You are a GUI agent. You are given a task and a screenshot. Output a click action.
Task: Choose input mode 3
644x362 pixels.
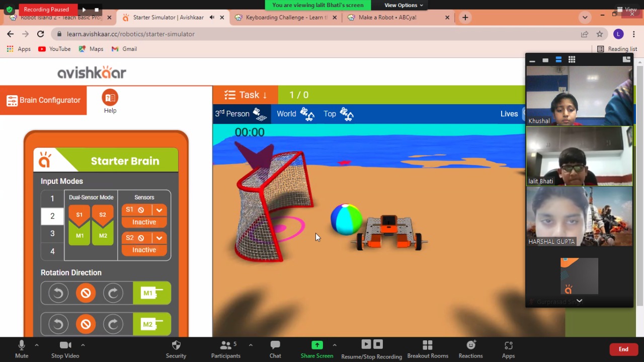[x=52, y=234]
